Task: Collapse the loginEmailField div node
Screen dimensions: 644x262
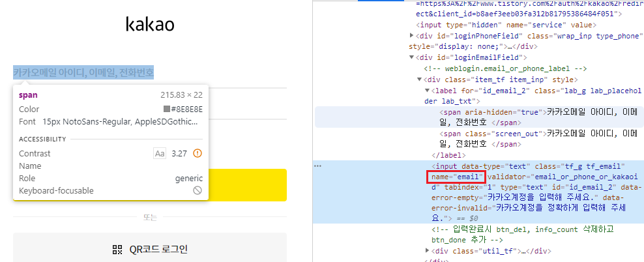Action: pyautogui.click(x=412, y=57)
